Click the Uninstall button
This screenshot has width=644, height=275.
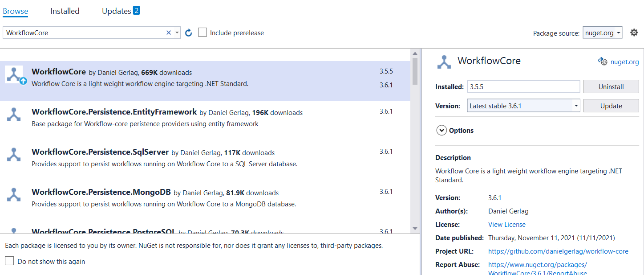(611, 87)
